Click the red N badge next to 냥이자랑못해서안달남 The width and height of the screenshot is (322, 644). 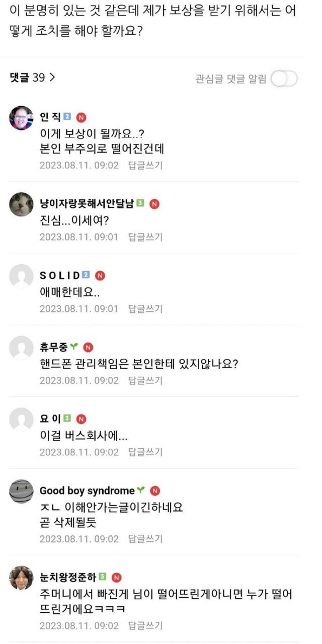tap(154, 204)
